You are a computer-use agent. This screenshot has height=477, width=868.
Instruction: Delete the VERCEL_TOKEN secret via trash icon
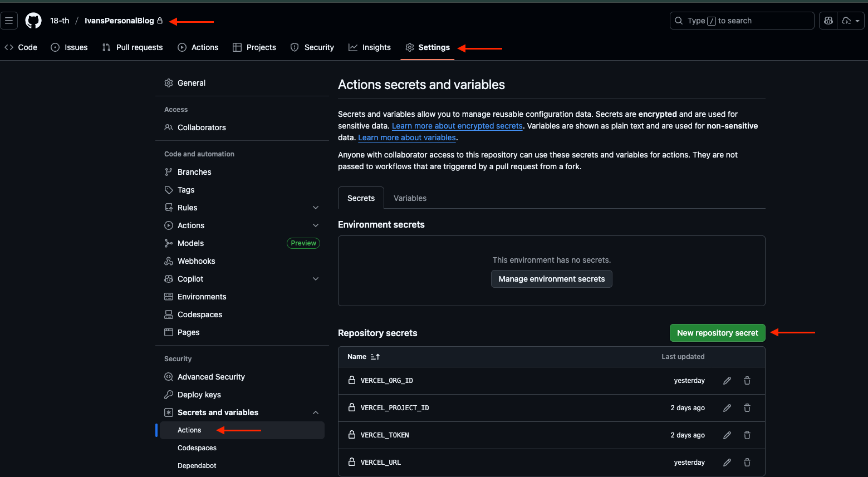click(x=747, y=435)
